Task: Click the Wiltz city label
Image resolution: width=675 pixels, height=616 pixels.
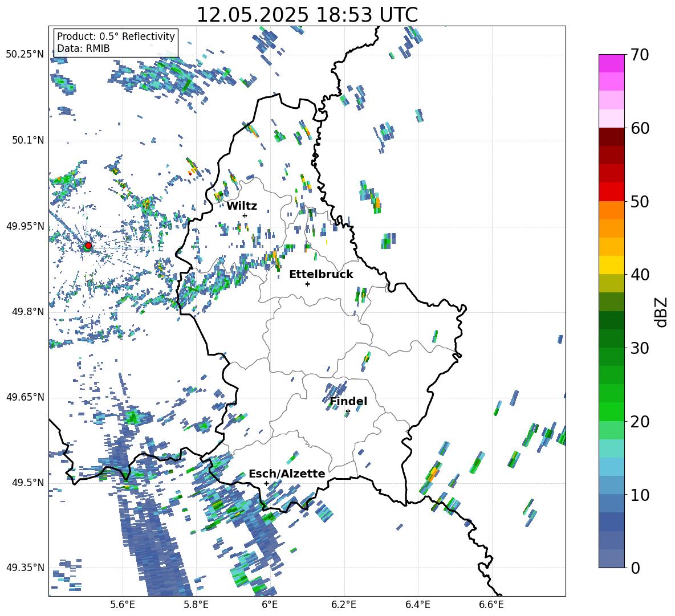Action: point(242,206)
